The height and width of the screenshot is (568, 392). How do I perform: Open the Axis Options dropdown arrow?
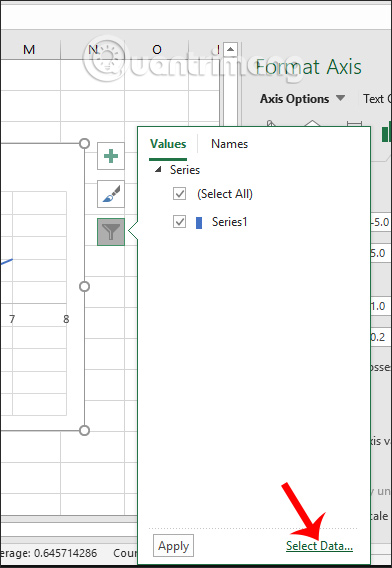click(x=340, y=99)
